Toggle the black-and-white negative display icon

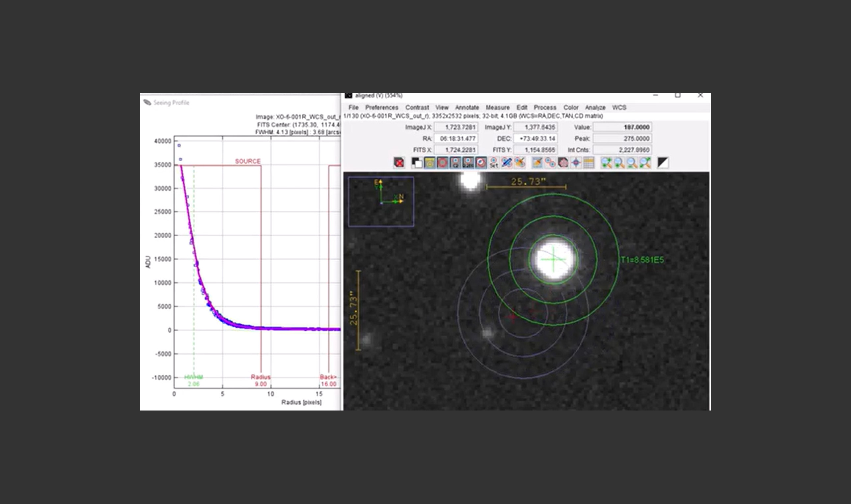(x=417, y=163)
